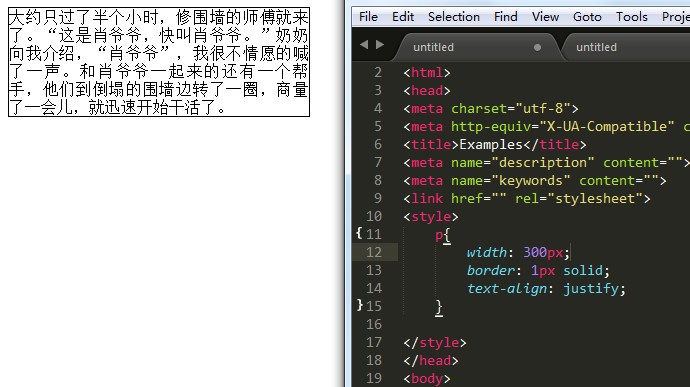The image size is (690, 387).
Task: Click the link href stylesheet line
Action: pos(527,199)
